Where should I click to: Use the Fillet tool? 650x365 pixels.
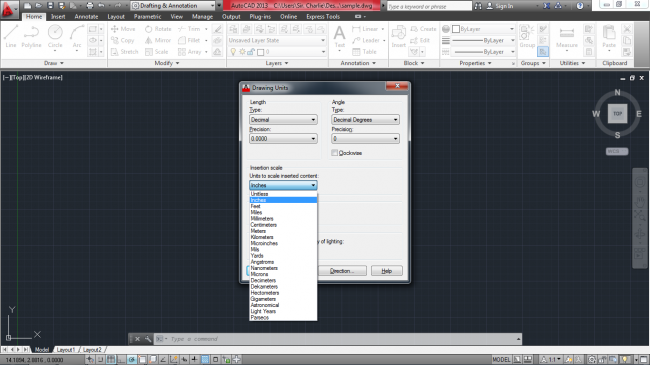(189, 40)
